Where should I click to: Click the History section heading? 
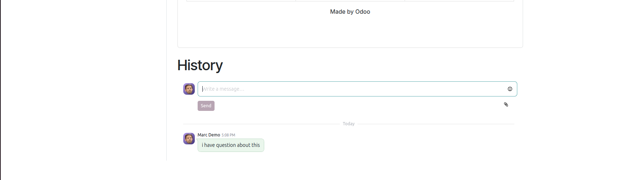[200, 65]
